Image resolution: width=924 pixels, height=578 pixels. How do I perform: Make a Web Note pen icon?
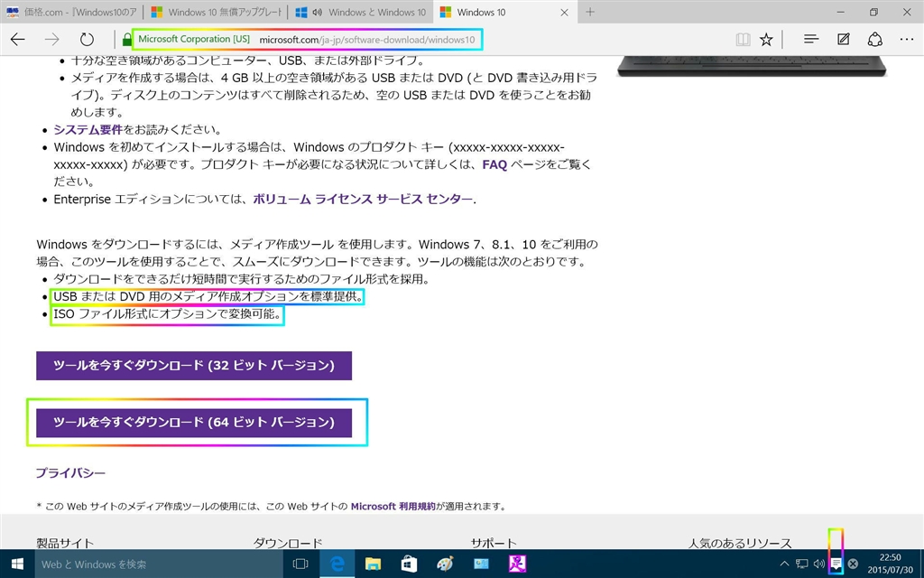[x=844, y=40]
